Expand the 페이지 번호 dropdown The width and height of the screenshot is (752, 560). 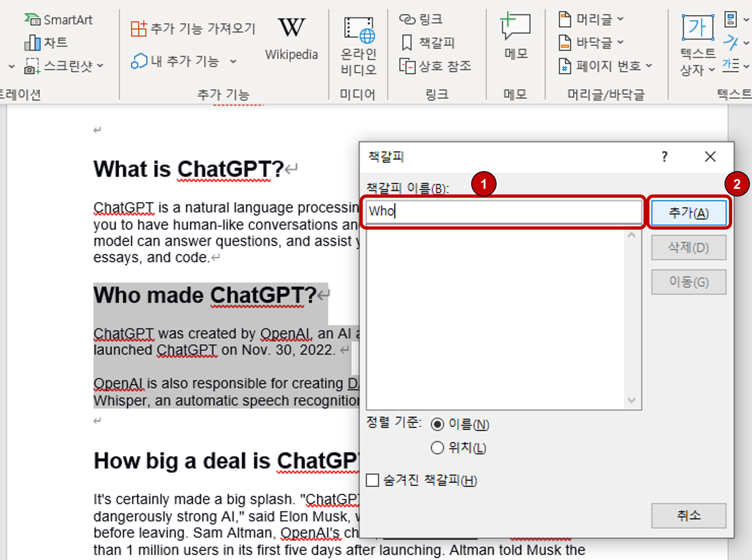pyautogui.click(x=649, y=65)
